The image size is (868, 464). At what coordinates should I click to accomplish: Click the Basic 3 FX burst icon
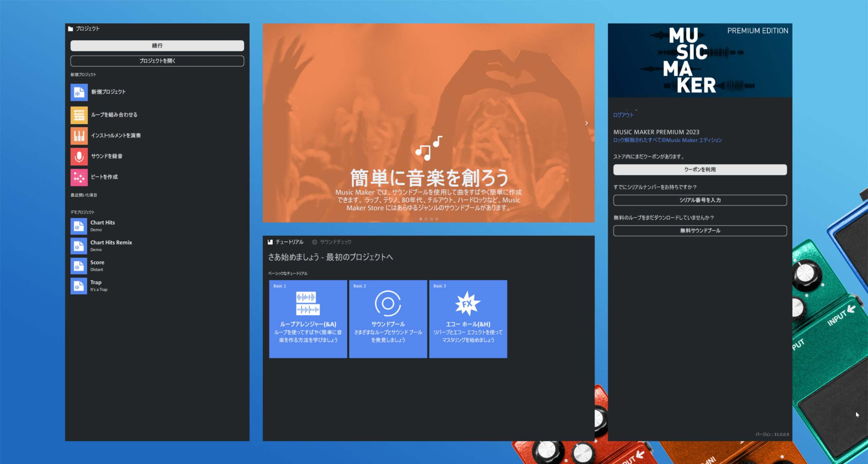point(468,303)
